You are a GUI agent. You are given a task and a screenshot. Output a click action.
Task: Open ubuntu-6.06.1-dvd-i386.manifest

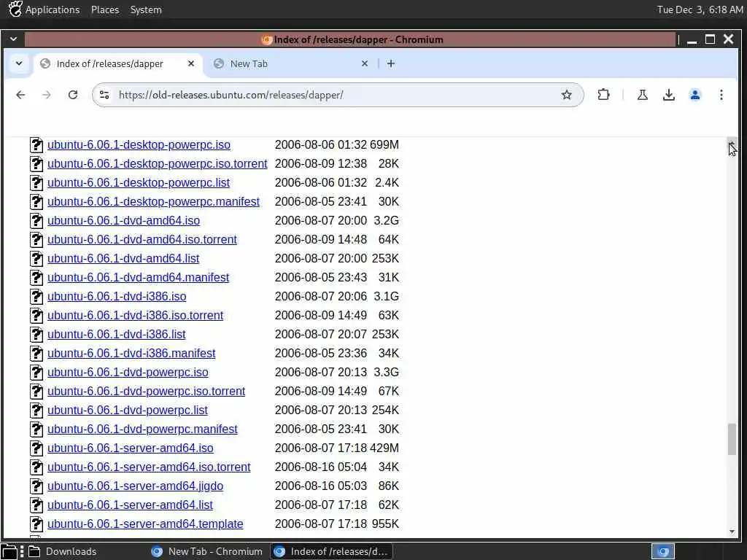point(131,354)
